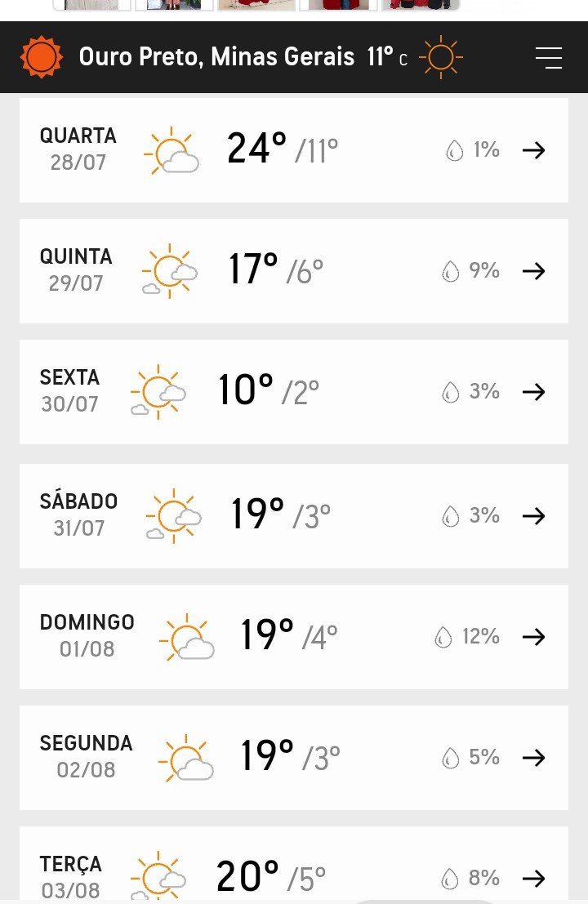Expand Sábado 31/07 forecast arrow
This screenshot has width=588, height=904.
coord(534,516)
